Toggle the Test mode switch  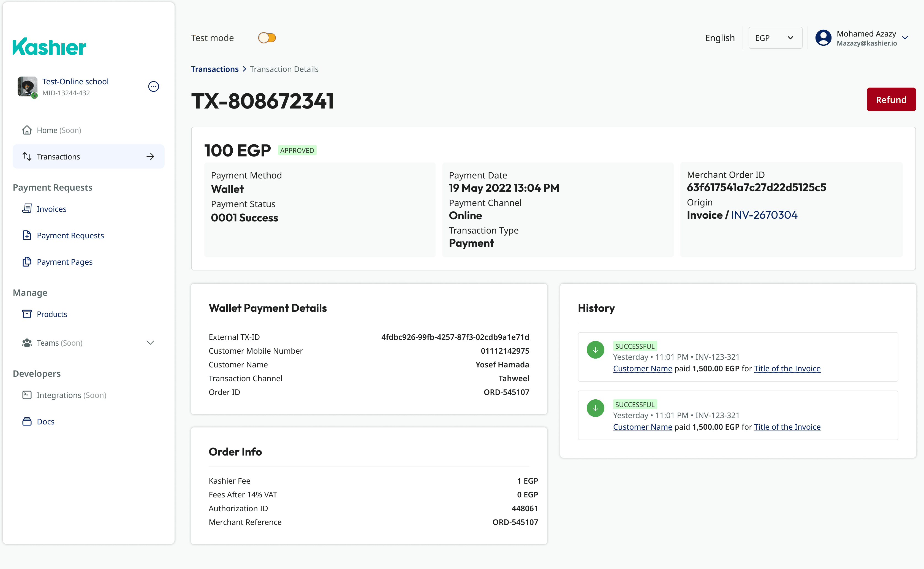coord(267,38)
